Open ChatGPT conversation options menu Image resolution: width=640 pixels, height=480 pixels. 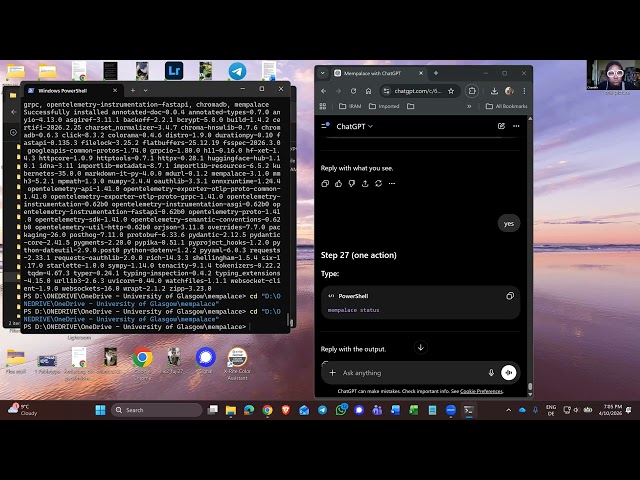pos(516,126)
